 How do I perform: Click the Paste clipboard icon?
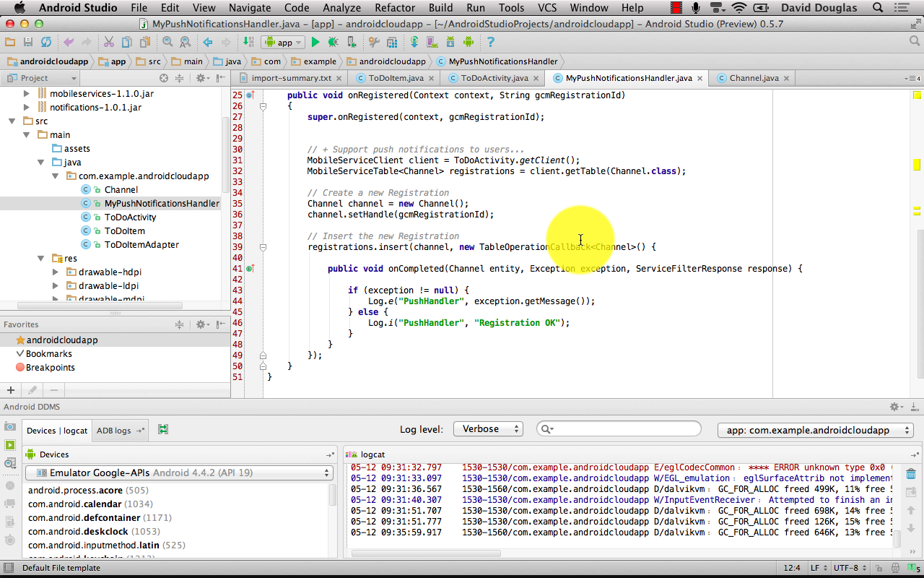[x=145, y=42]
